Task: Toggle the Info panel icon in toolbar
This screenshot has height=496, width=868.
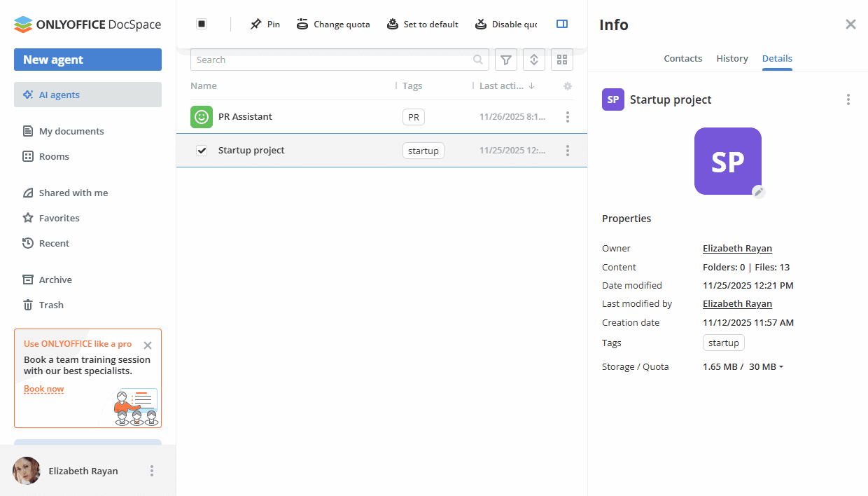Action: [x=561, y=24]
